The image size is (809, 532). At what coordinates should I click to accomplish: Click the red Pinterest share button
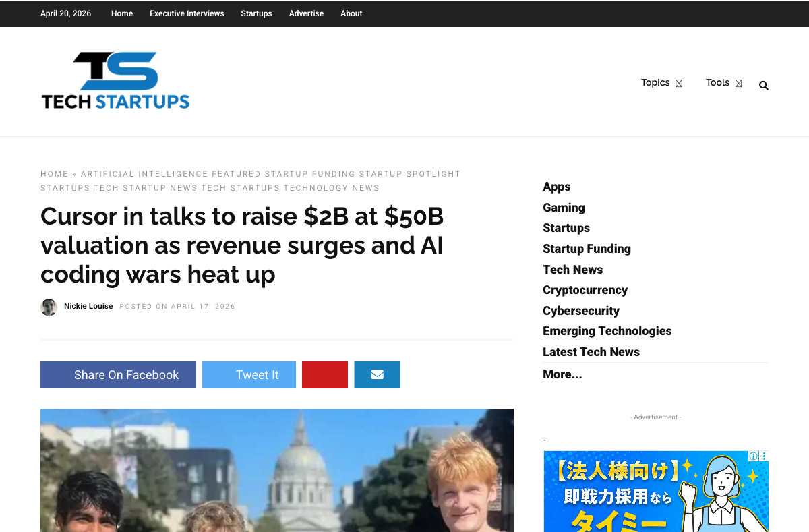click(x=325, y=375)
